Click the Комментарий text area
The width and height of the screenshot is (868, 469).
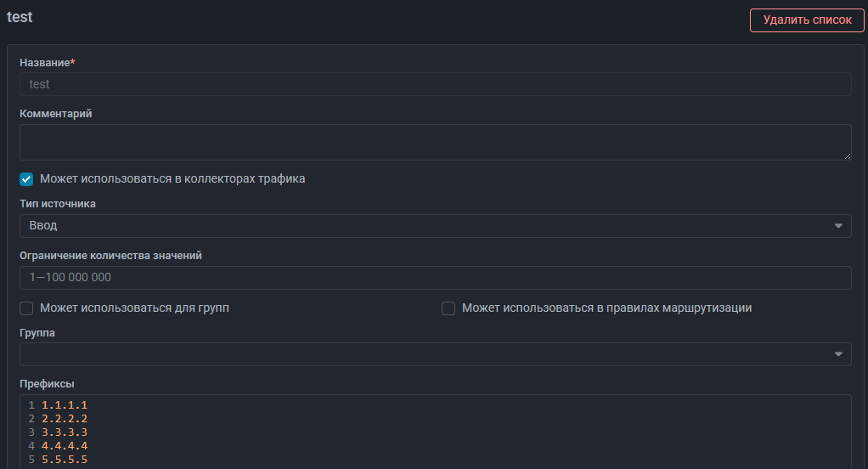pyautogui.click(x=435, y=142)
